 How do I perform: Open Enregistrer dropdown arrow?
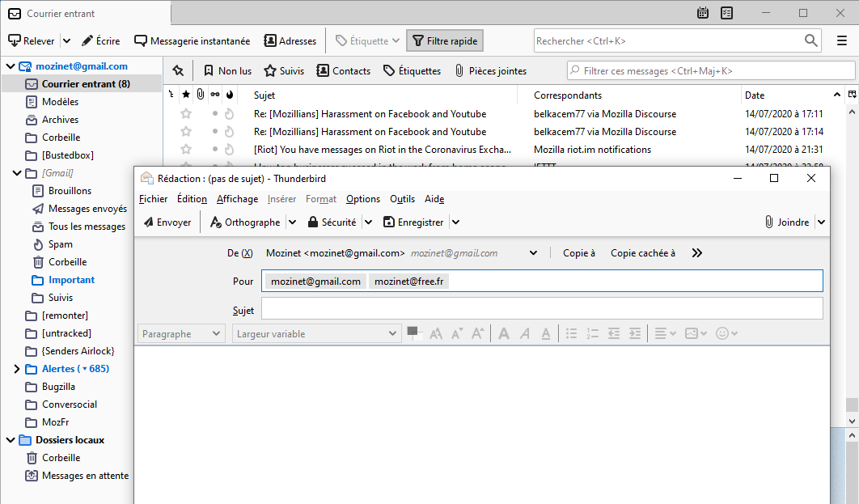pos(456,222)
